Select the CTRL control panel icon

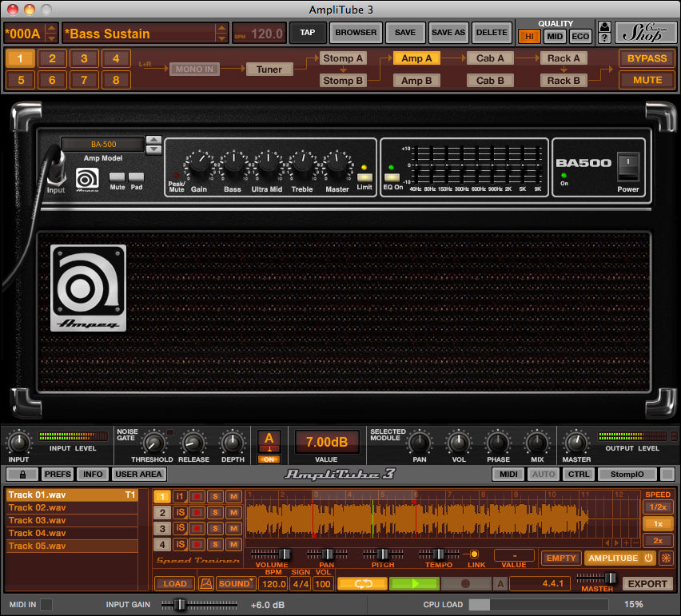(578, 474)
